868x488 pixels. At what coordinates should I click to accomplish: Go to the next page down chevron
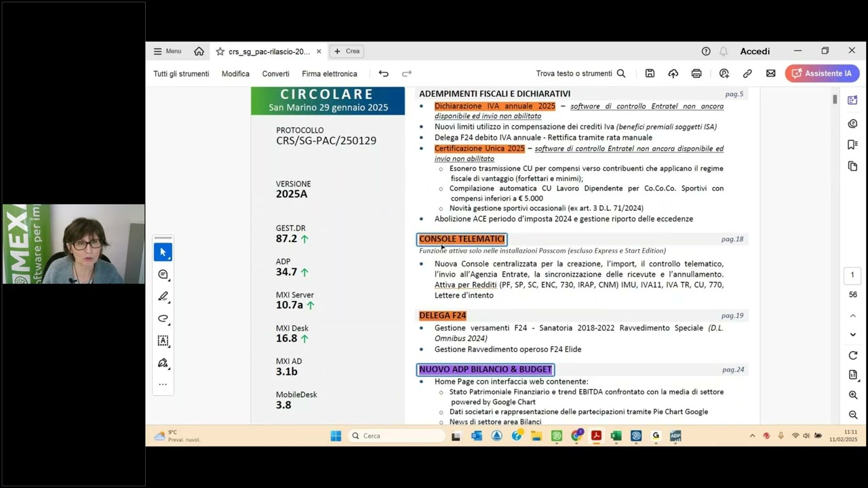853,335
